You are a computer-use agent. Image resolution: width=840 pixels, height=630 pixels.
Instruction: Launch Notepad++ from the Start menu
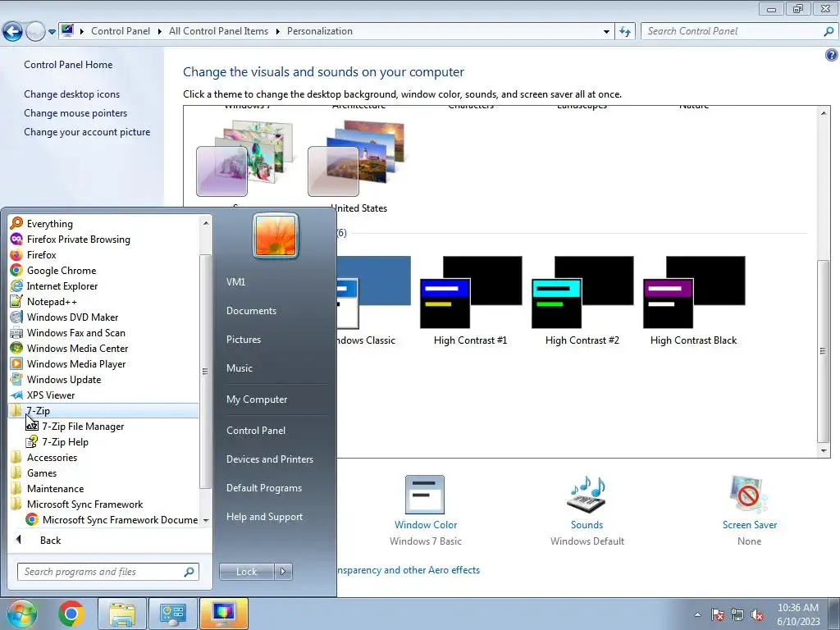click(x=52, y=301)
